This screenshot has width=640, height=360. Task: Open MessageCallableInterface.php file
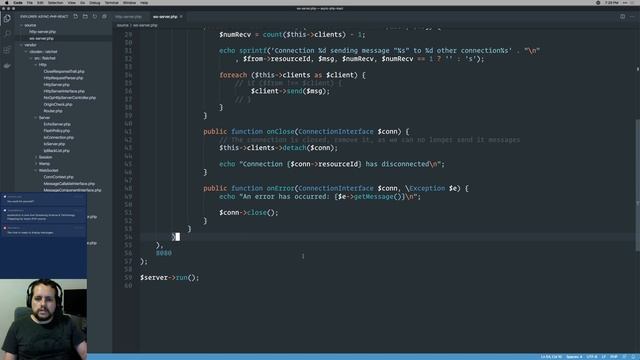(69, 184)
